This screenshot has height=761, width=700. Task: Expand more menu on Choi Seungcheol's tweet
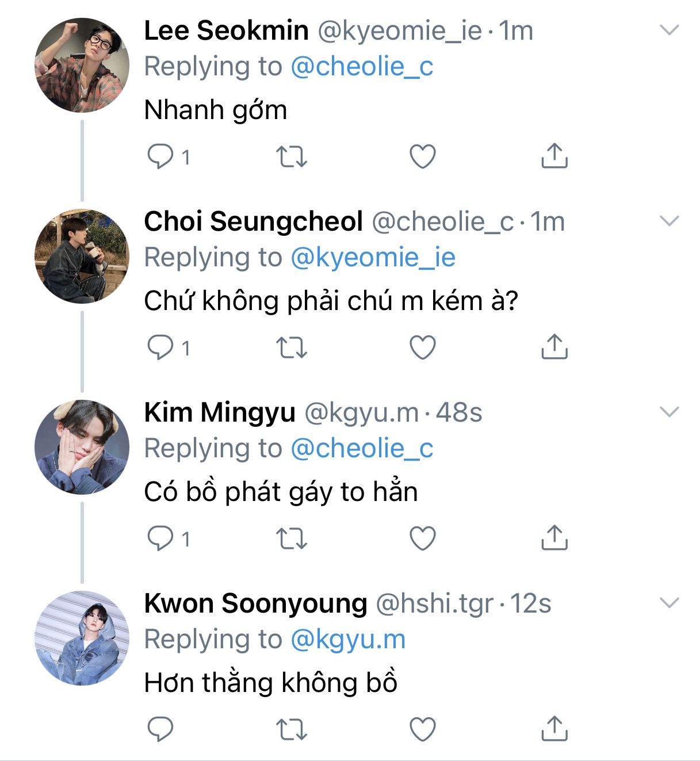click(670, 221)
